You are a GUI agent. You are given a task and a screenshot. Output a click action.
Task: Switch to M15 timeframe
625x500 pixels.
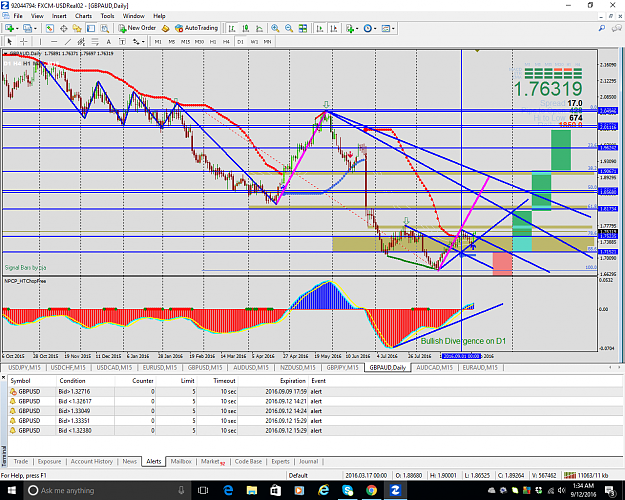pos(185,41)
